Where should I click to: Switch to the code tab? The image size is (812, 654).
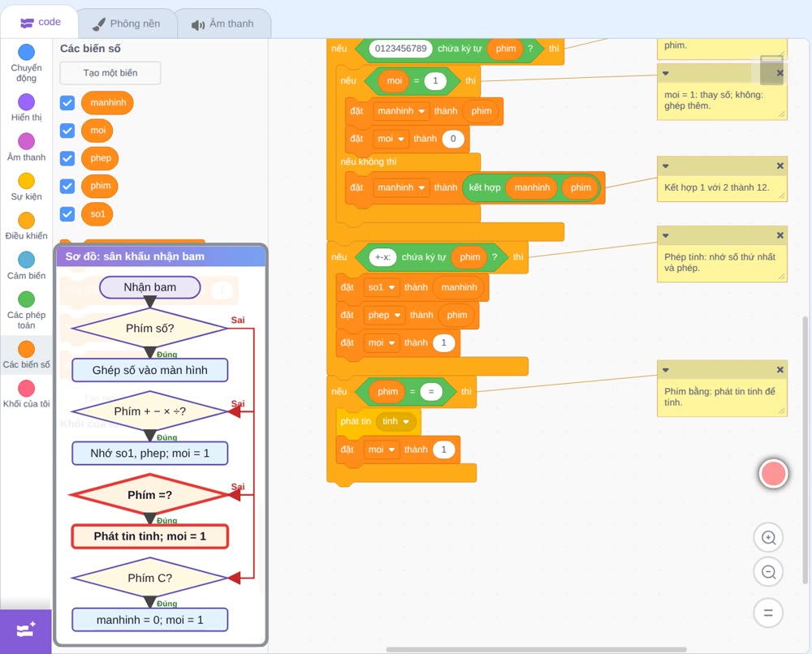pyautogui.click(x=40, y=22)
